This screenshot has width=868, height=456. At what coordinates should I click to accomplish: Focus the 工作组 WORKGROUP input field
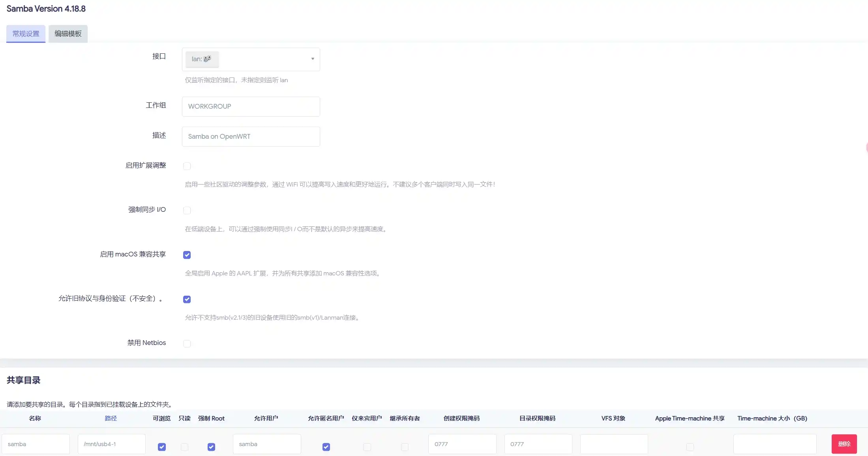click(x=251, y=106)
